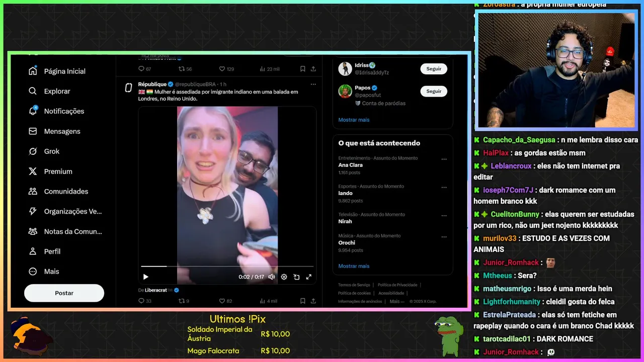Open the Ana Clara trending topic
644x362 pixels.
pos(351,165)
